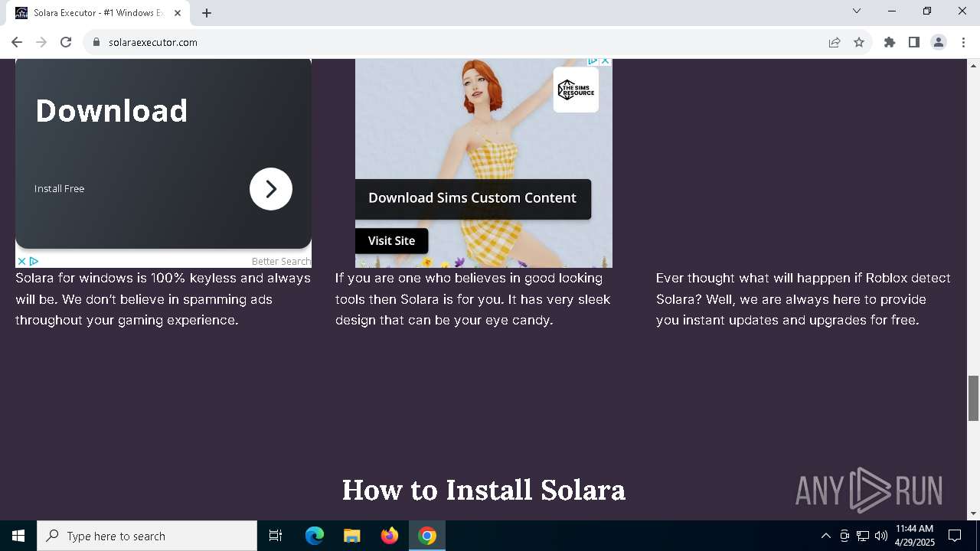The image size is (980, 551).
Task: Open The Sims Resource logo
Action: click(x=576, y=90)
